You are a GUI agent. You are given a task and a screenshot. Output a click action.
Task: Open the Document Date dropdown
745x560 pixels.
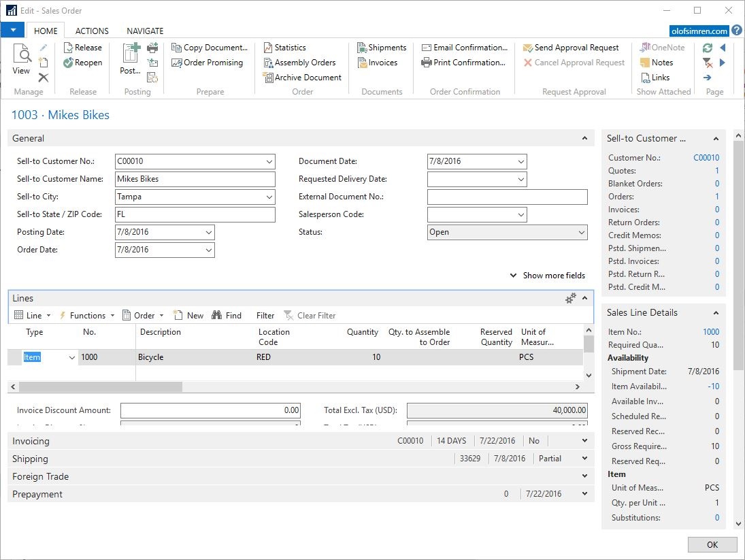click(x=520, y=161)
